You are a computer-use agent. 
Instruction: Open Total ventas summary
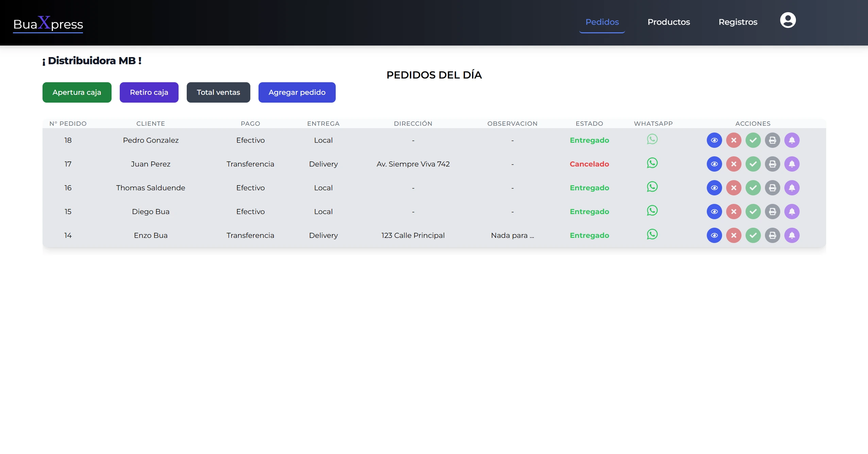(x=218, y=92)
